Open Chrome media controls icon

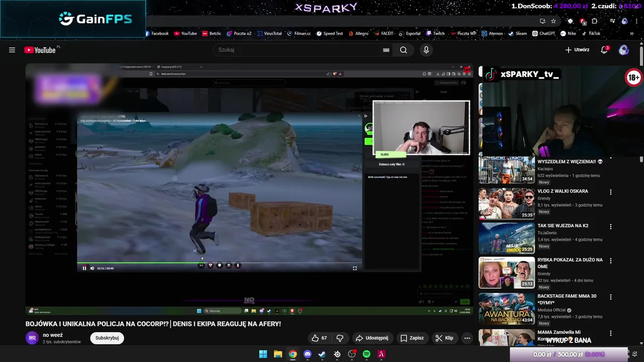[612, 21]
